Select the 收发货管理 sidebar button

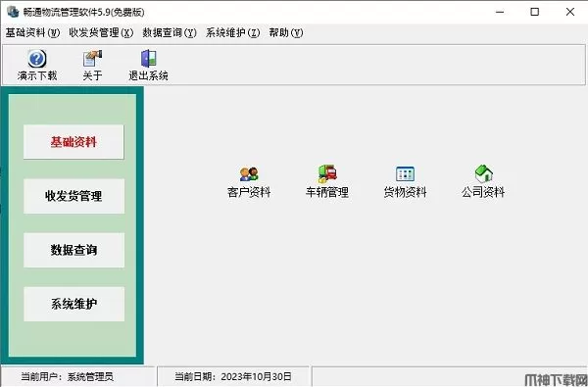click(x=73, y=196)
